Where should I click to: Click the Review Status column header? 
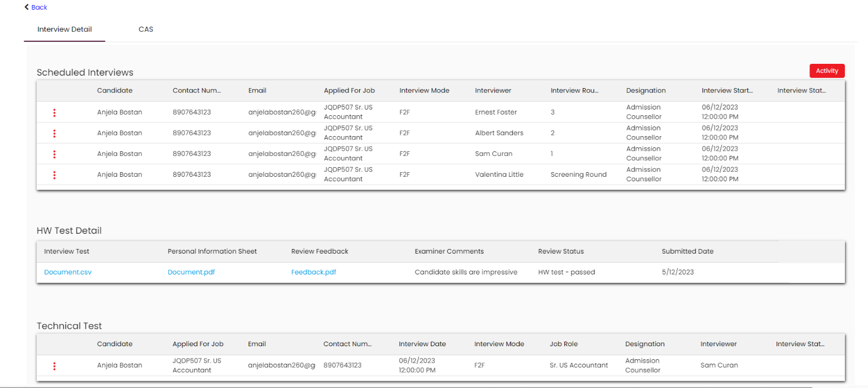coord(561,251)
